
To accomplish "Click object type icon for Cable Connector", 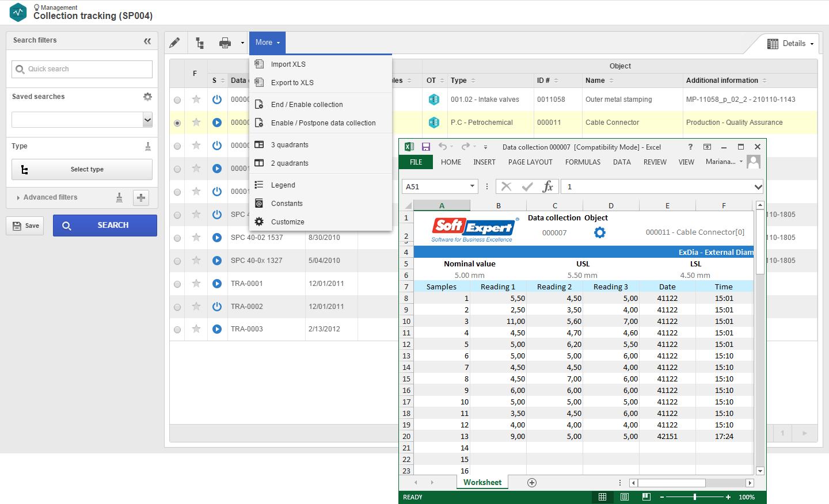I will (x=434, y=123).
